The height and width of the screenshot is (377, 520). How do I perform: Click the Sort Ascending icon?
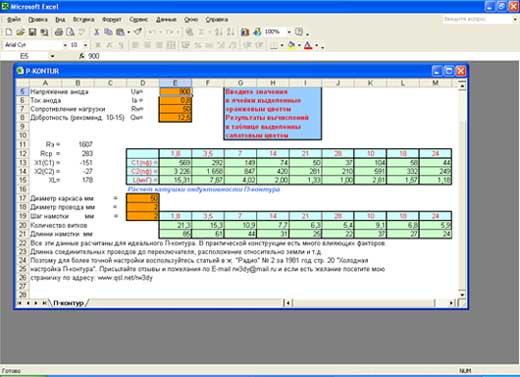218,32
